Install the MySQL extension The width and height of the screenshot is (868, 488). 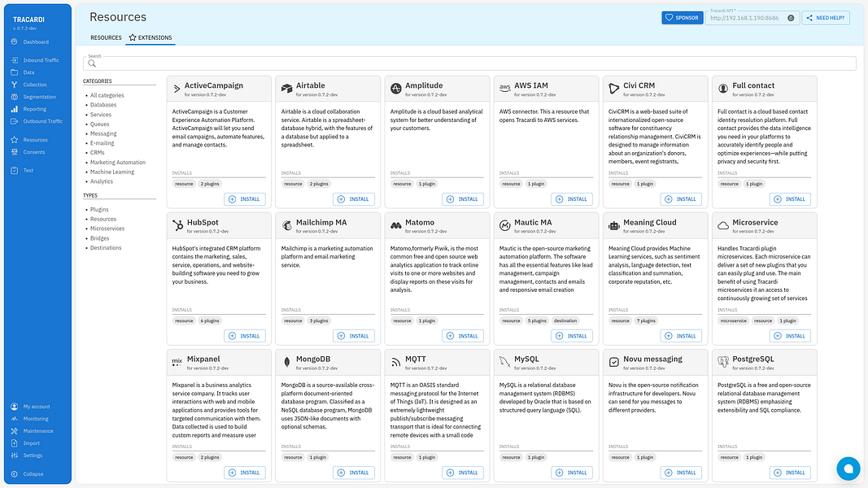[x=572, y=473]
